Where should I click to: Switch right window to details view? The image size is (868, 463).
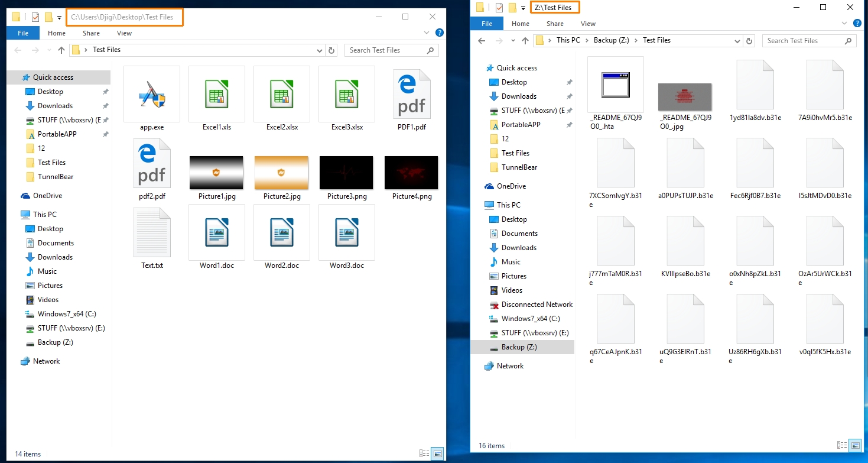(842, 445)
